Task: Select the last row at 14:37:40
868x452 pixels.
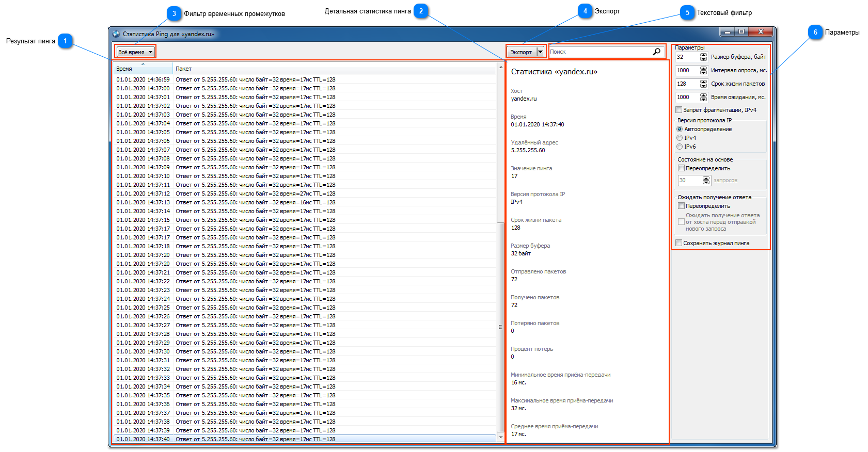Action: coord(305,439)
